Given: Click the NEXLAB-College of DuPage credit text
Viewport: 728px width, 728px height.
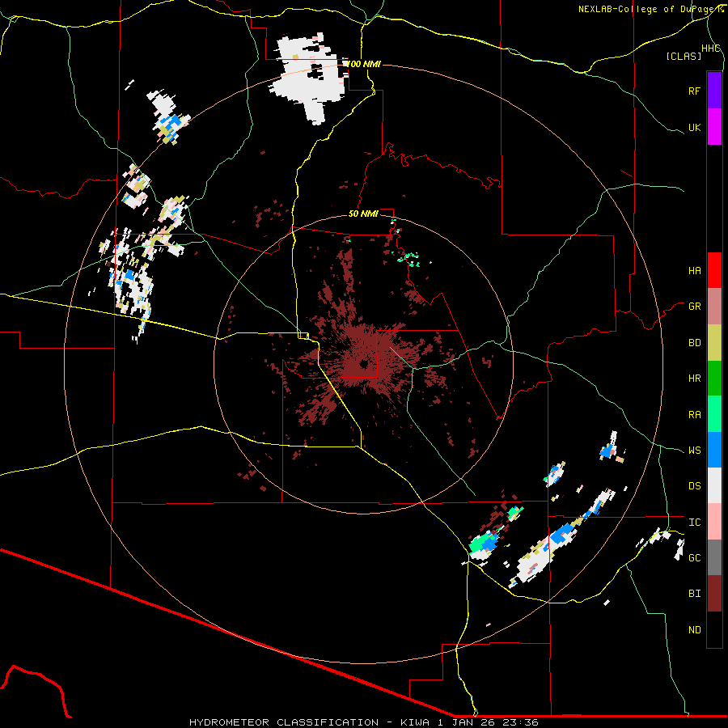Looking at the screenshot, I should [x=650, y=9].
